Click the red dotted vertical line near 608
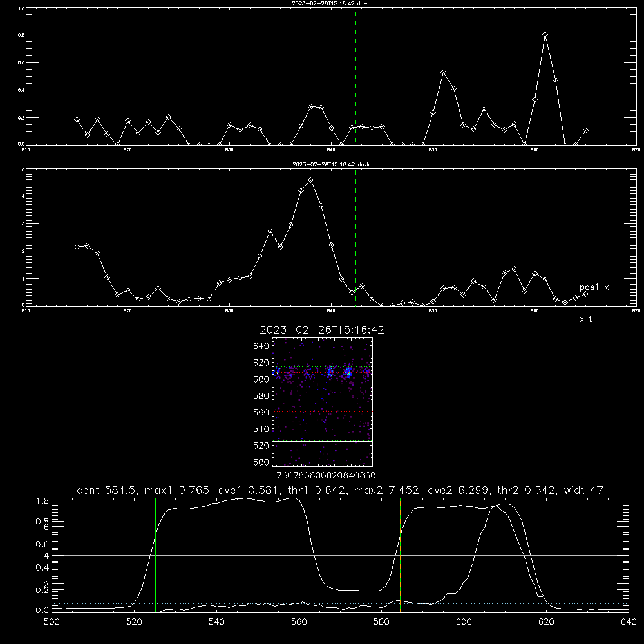Screen dimensions: 644x644 [x=497, y=555]
